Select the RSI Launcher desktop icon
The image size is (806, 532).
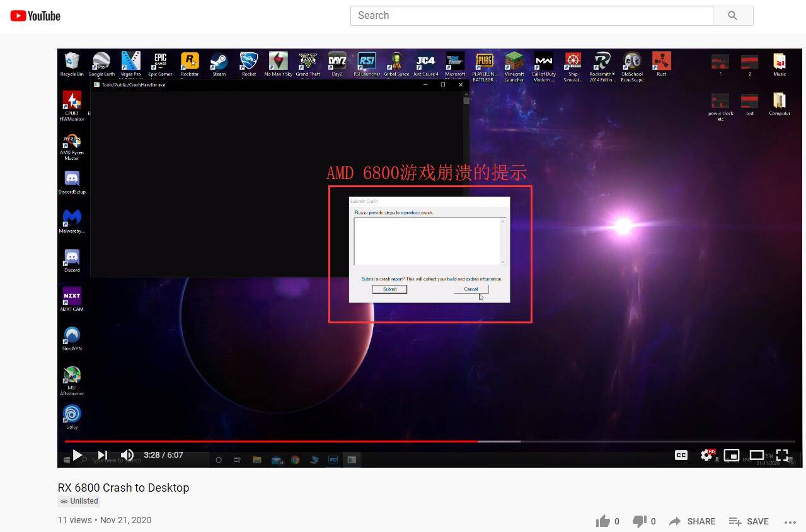point(367,64)
